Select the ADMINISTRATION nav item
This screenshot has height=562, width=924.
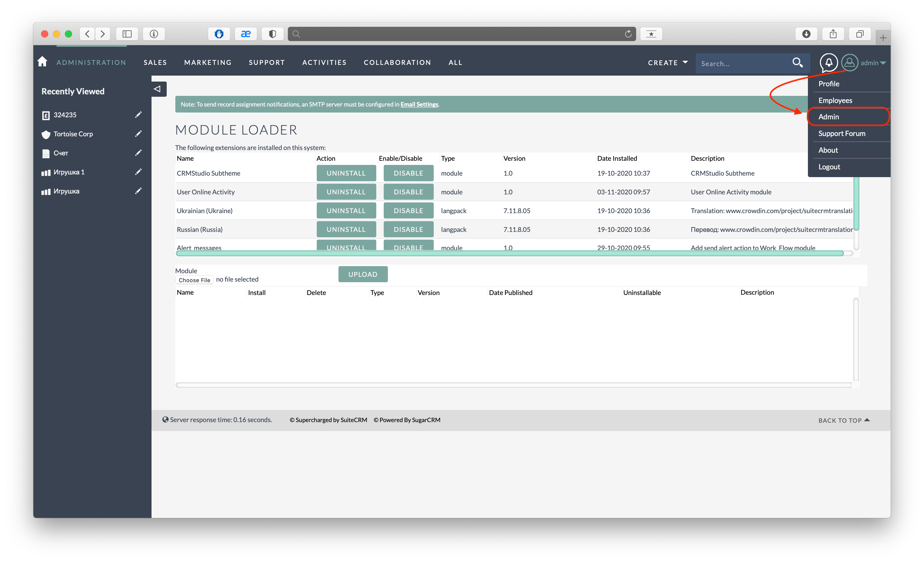(x=91, y=62)
